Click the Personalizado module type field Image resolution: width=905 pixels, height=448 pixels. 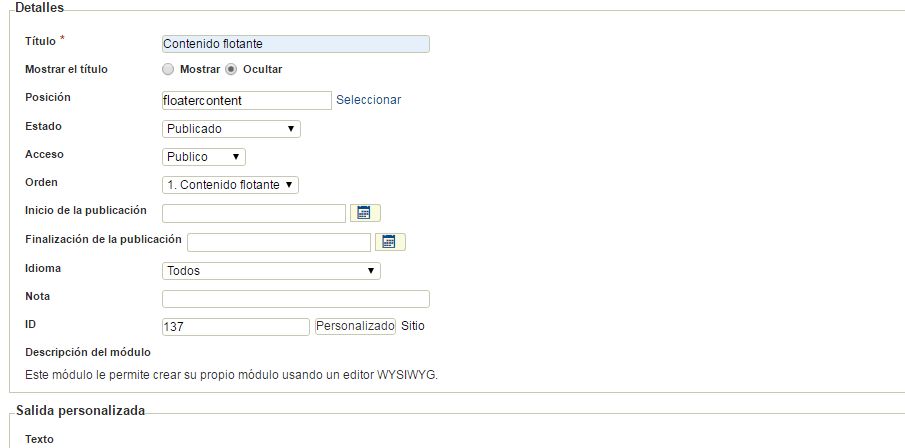coord(356,326)
